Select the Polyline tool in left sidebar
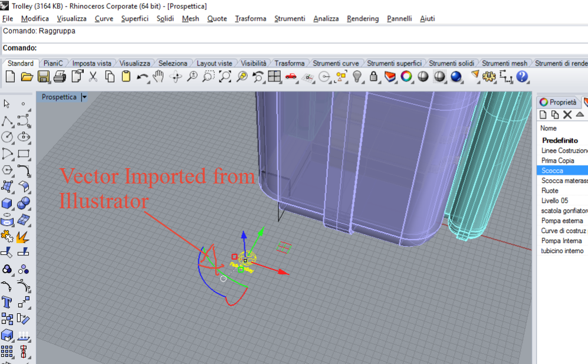Screen dimensions: 588x364 tap(7, 121)
